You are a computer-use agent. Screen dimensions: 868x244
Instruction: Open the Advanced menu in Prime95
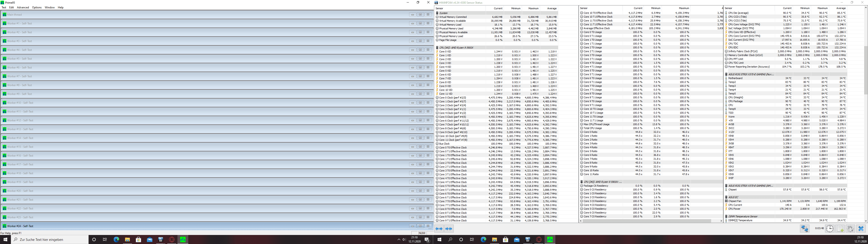23,7
